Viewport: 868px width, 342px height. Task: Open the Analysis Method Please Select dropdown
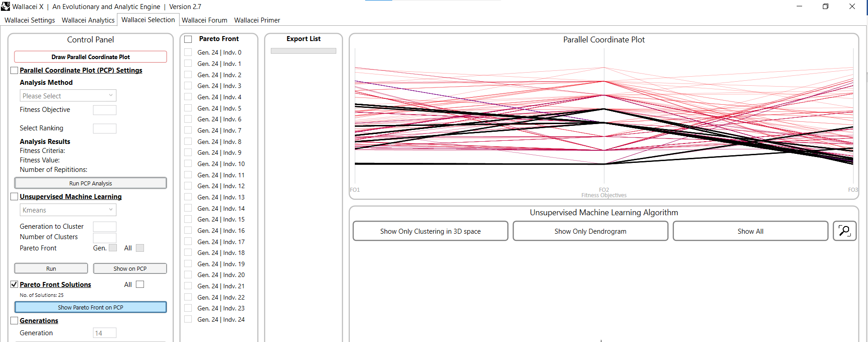click(68, 96)
